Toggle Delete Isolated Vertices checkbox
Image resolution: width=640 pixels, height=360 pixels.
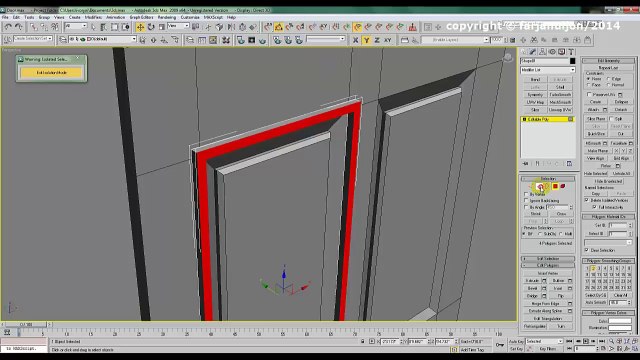[587, 200]
